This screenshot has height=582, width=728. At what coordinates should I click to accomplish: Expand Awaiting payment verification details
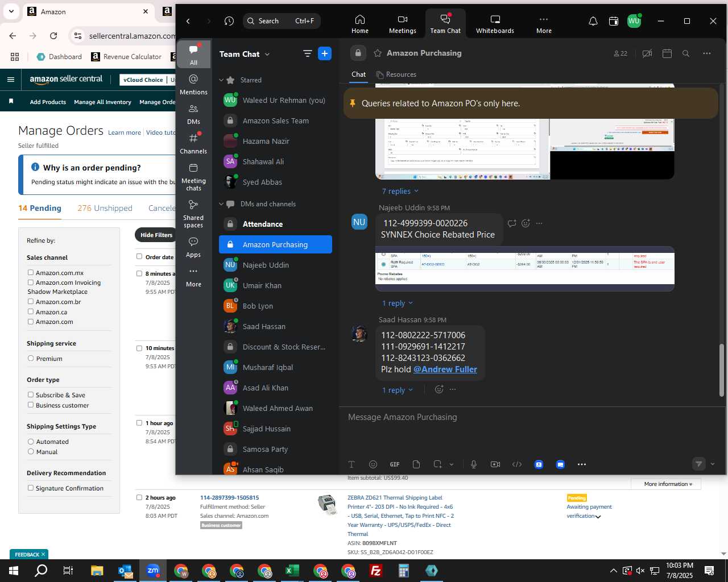(598, 517)
